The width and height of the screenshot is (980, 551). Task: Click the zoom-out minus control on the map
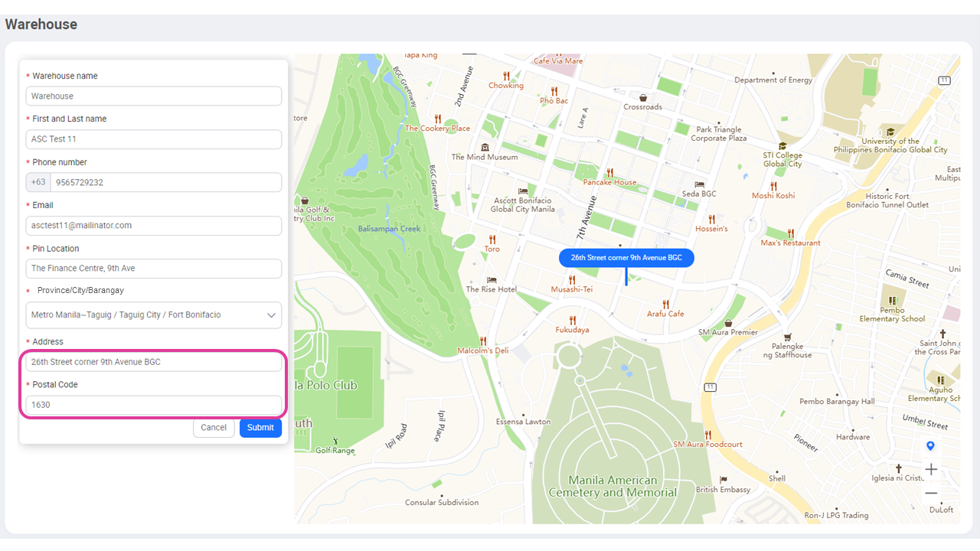[931, 493]
